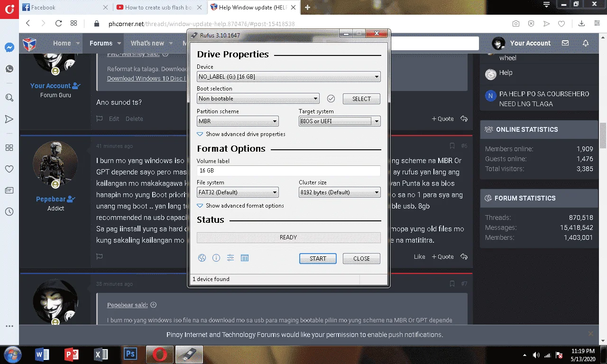
Task: Click SELECT button in Rufus
Action: click(361, 99)
